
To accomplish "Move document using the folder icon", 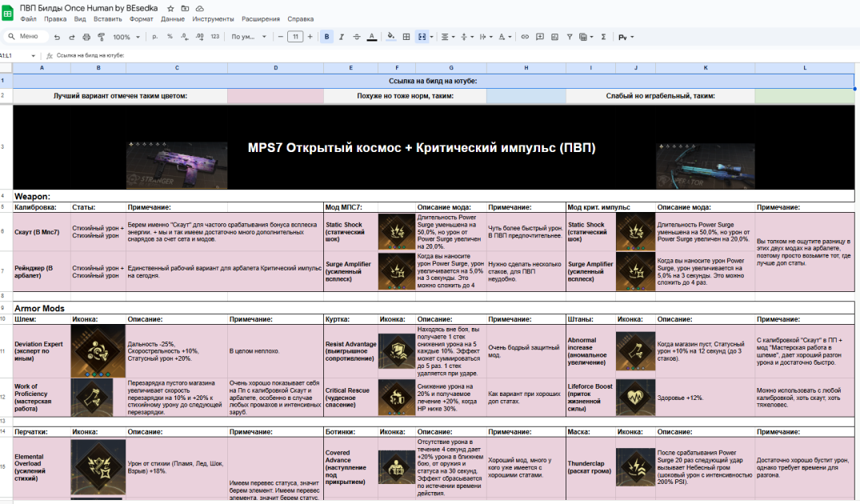I will point(185,9).
